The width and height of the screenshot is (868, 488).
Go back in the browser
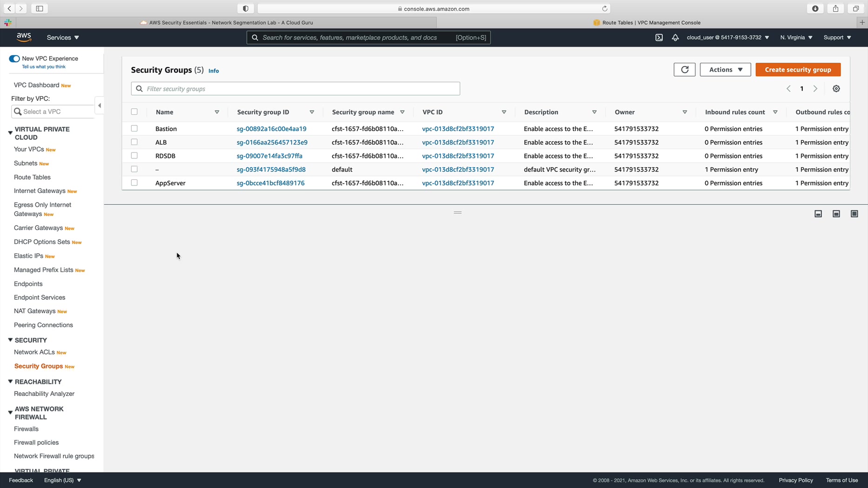[x=9, y=8]
